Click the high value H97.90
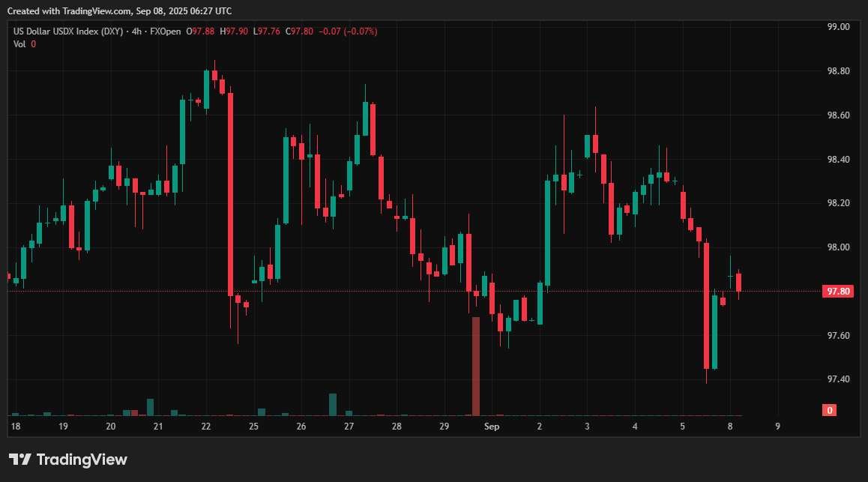Viewport: 868px width, 482px height. click(x=234, y=31)
